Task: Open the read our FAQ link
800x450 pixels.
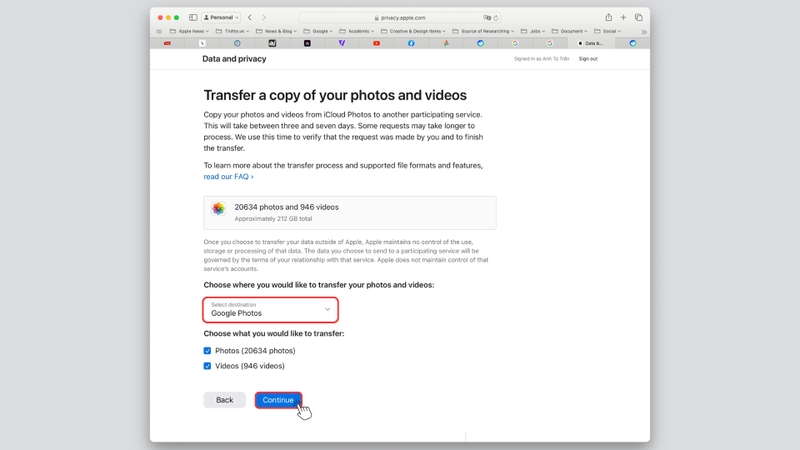Action: 229,177
